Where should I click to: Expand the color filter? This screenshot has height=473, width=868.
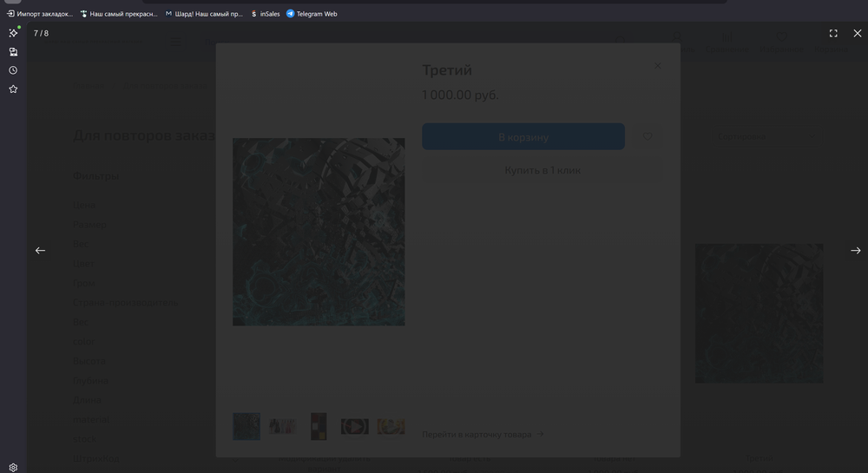[x=83, y=341]
